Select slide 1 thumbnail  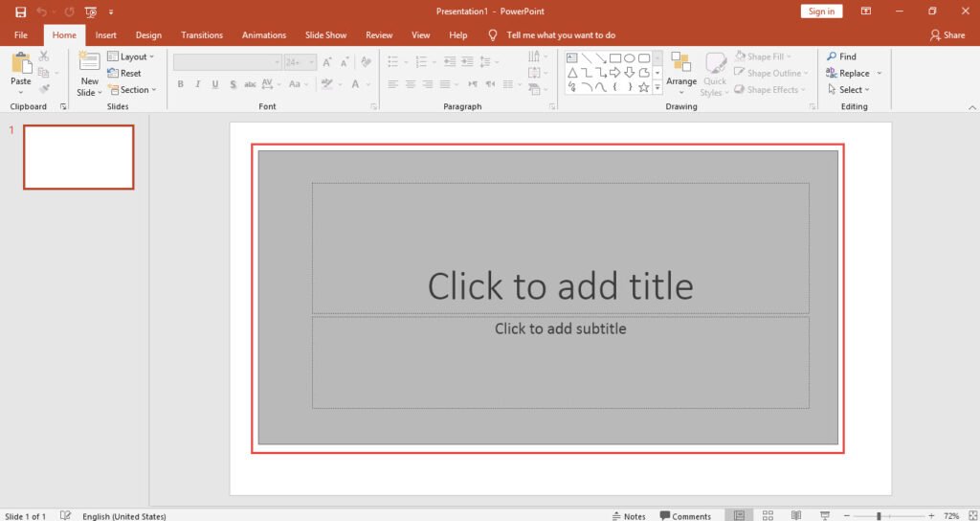(x=78, y=157)
